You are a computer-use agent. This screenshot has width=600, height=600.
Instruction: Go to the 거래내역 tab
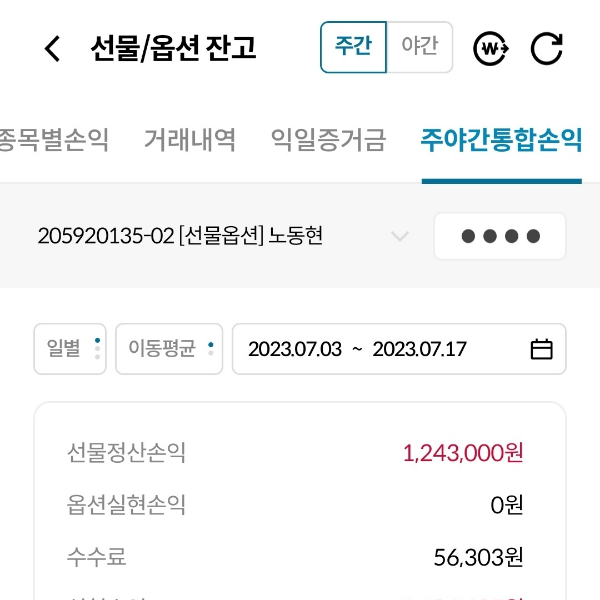[189, 140]
